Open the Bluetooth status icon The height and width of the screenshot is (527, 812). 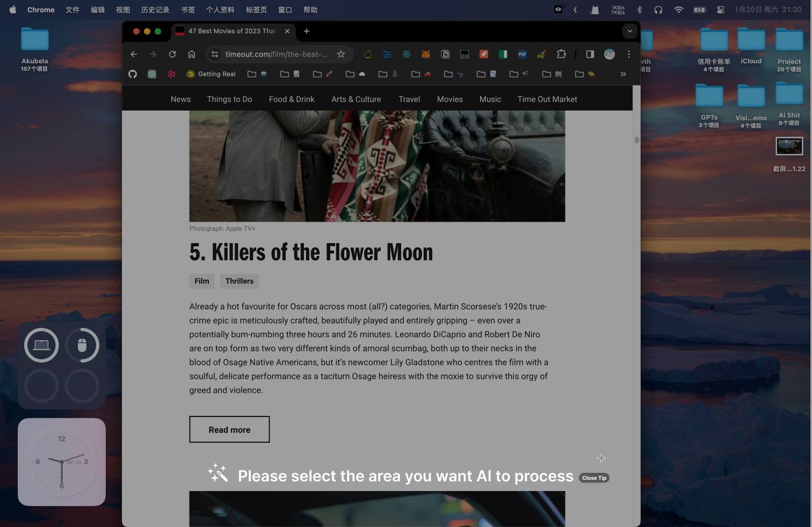pos(639,10)
